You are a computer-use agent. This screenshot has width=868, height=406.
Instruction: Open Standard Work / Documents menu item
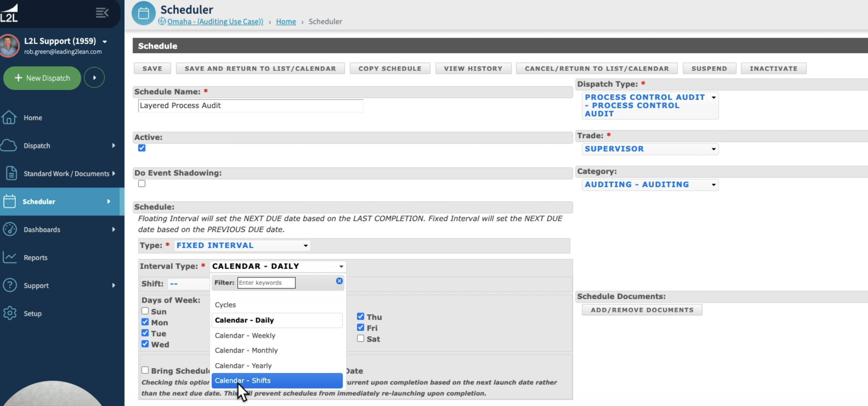(67, 174)
